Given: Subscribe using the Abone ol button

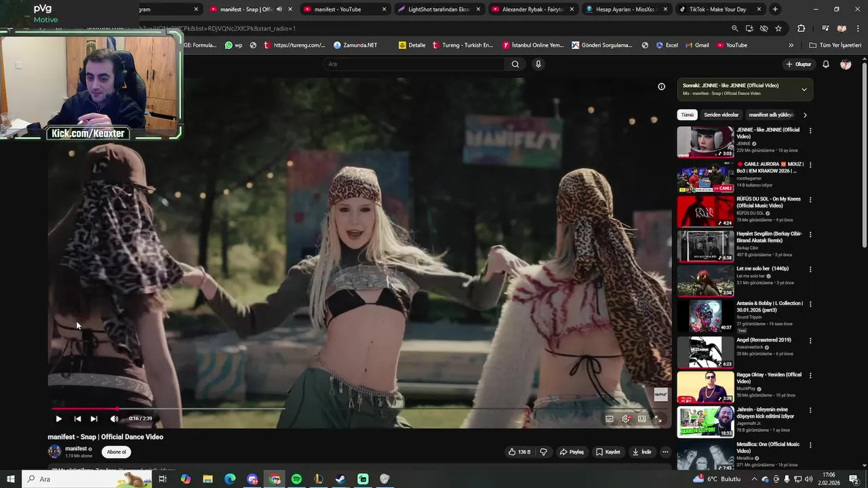Looking at the screenshot, I should tap(116, 452).
